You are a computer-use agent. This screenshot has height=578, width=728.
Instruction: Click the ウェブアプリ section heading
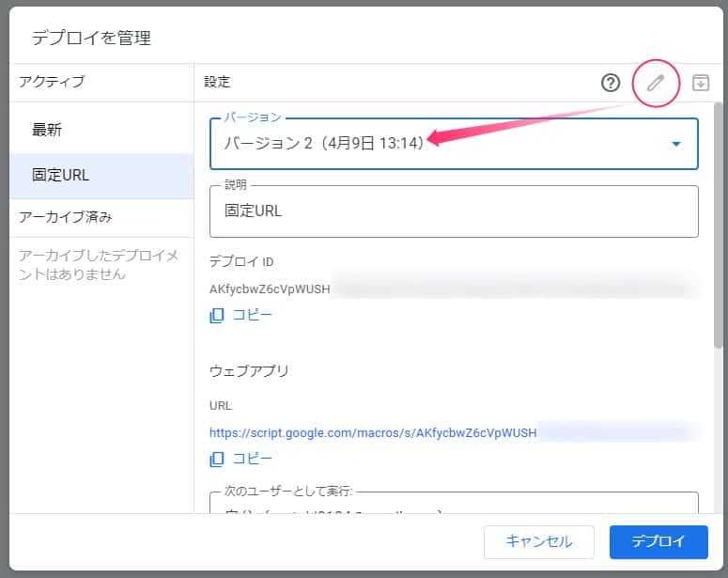click(249, 370)
